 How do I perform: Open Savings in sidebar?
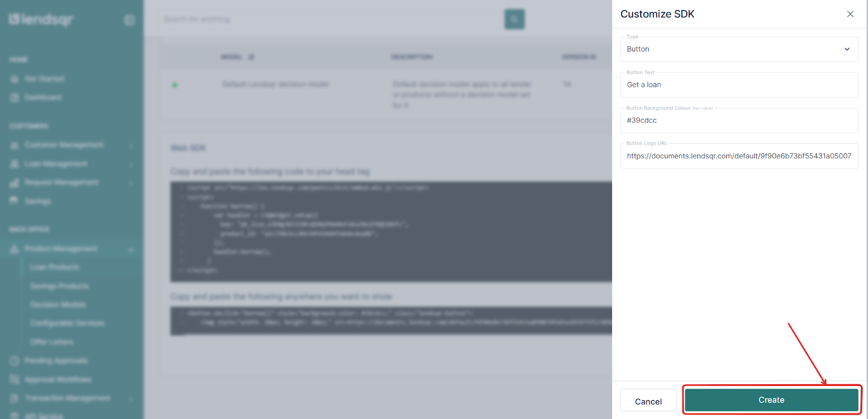click(x=37, y=201)
